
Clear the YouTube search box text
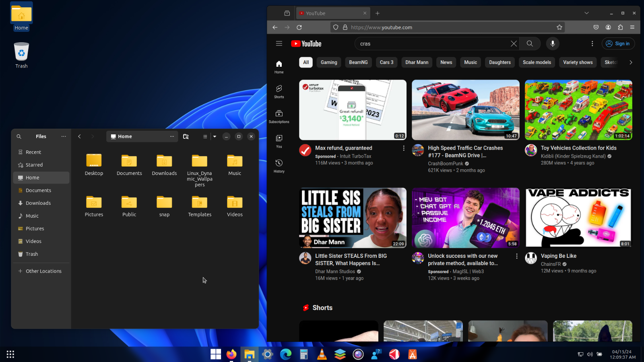coord(514,43)
